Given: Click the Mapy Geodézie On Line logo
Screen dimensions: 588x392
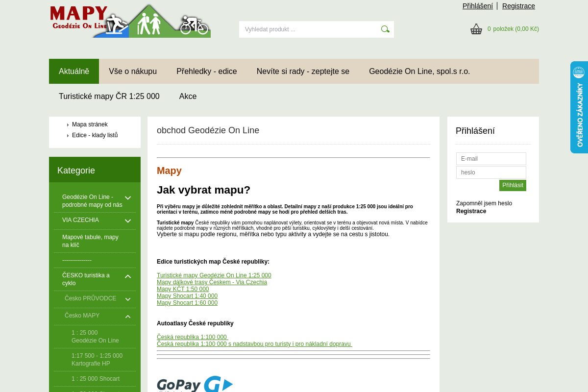Looking at the screenshot, I should point(130,21).
